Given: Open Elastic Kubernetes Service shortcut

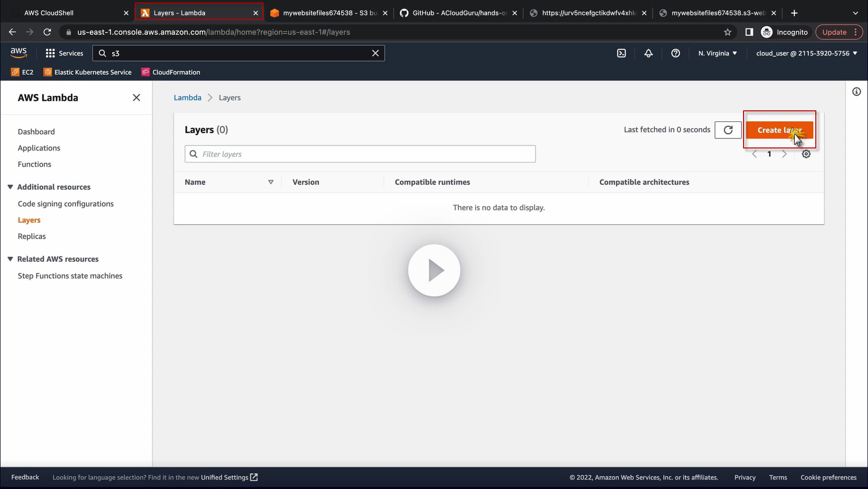Looking at the screenshot, I should (88, 72).
